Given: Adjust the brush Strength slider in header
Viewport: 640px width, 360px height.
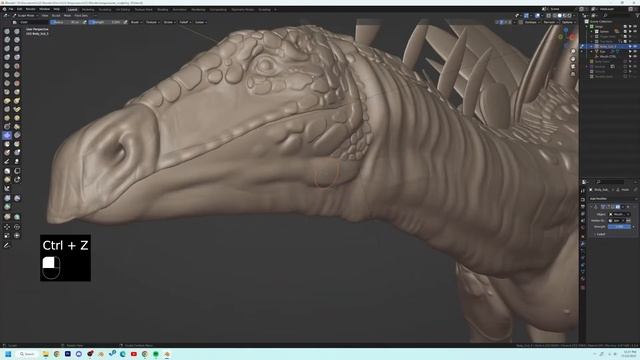Looking at the screenshot, I should pyautogui.click(x=105, y=22).
